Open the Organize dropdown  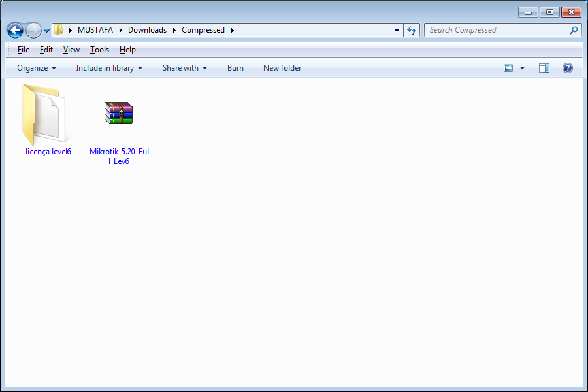(37, 68)
